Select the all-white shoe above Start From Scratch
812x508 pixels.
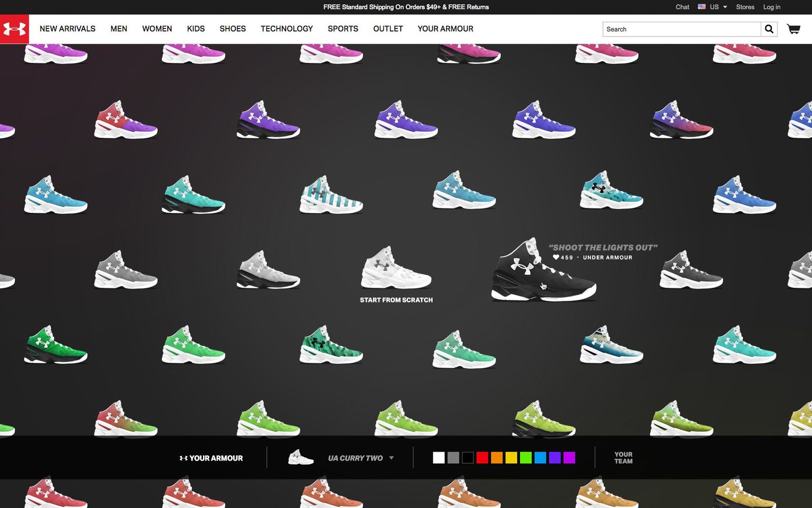point(396,267)
